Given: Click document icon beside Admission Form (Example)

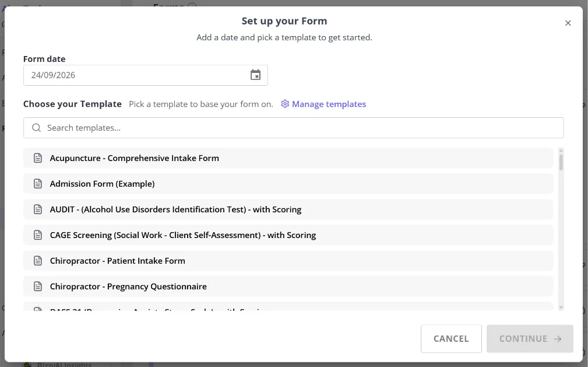Looking at the screenshot, I should (x=38, y=184).
